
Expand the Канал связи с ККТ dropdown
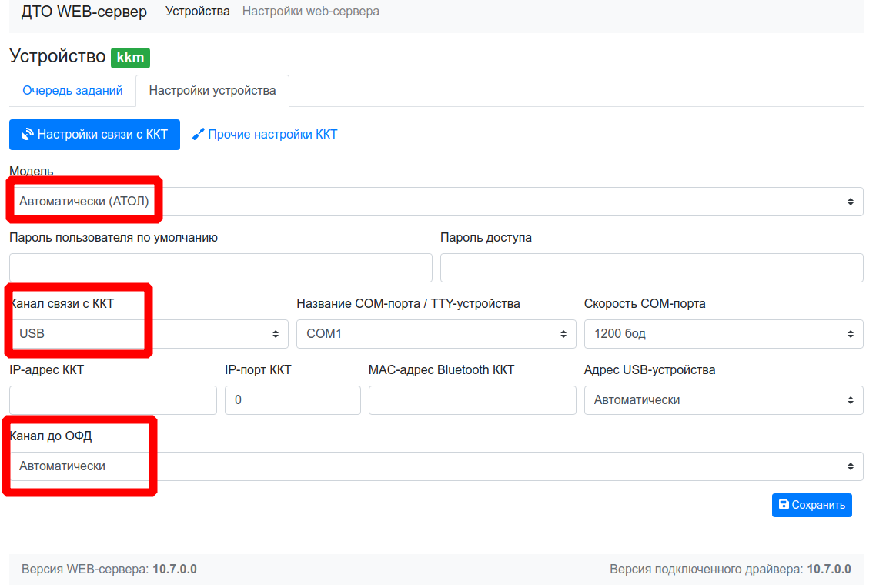[149, 334]
